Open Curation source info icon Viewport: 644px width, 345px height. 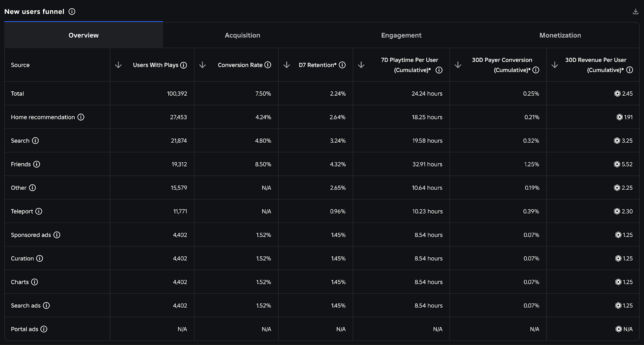39,259
